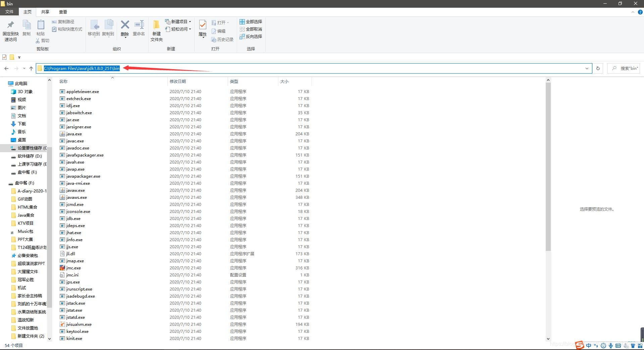Image resolution: width=644 pixels, height=350 pixels.
Task: Click the microphone icon in the IME bar
Action: coord(611,345)
